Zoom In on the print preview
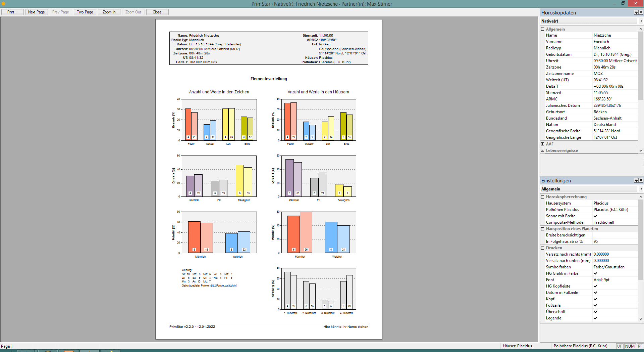This screenshot has width=644, height=352. click(x=109, y=12)
